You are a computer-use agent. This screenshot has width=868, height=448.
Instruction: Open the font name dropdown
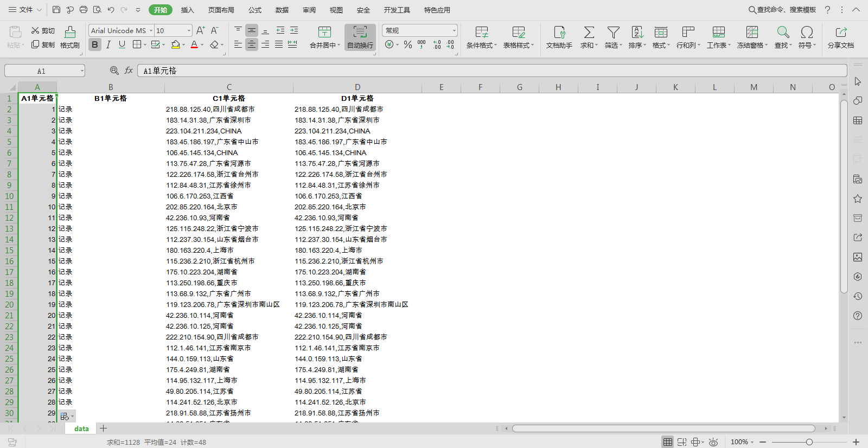[150, 31]
